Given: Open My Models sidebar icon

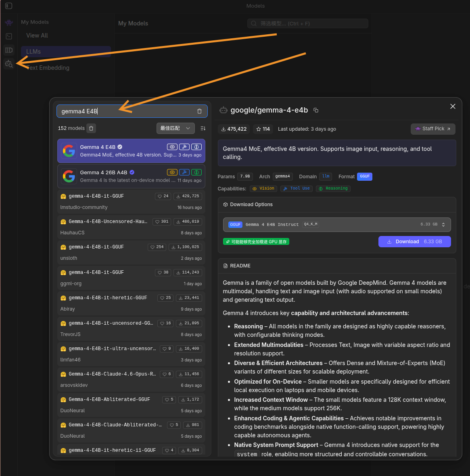Looking at the screenshot, I should click(9, 50).
